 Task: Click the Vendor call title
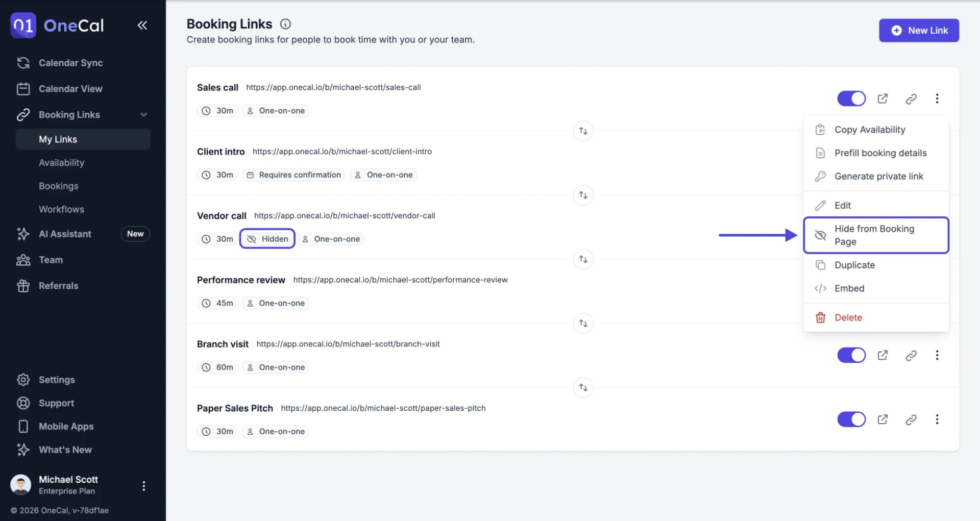tap(222, 216)
